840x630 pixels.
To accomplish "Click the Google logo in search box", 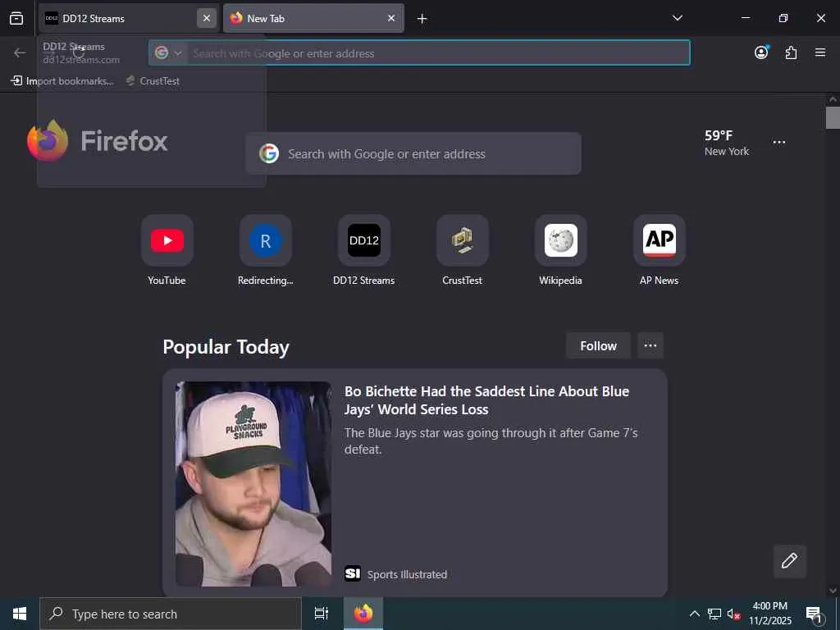I will point(269,153).
